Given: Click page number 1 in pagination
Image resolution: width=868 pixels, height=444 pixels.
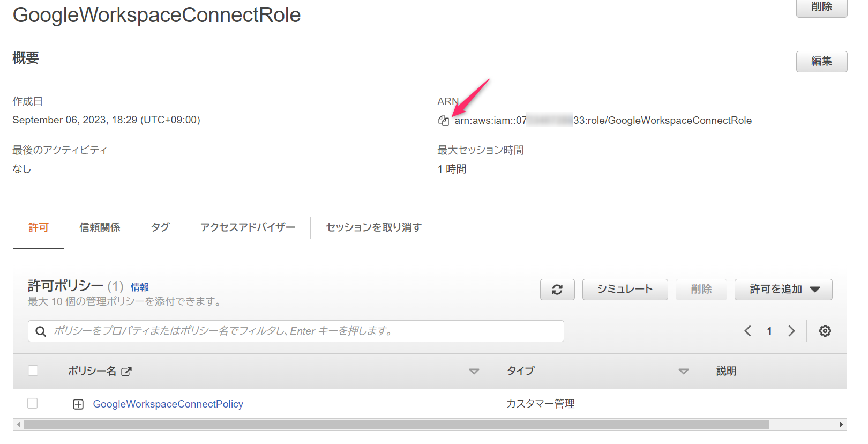Looking at the screenshot, I should click(x=769, y=331).
